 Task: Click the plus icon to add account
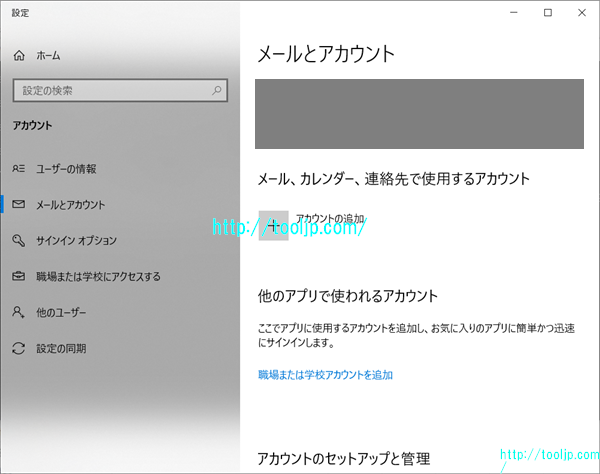point(274,225)
